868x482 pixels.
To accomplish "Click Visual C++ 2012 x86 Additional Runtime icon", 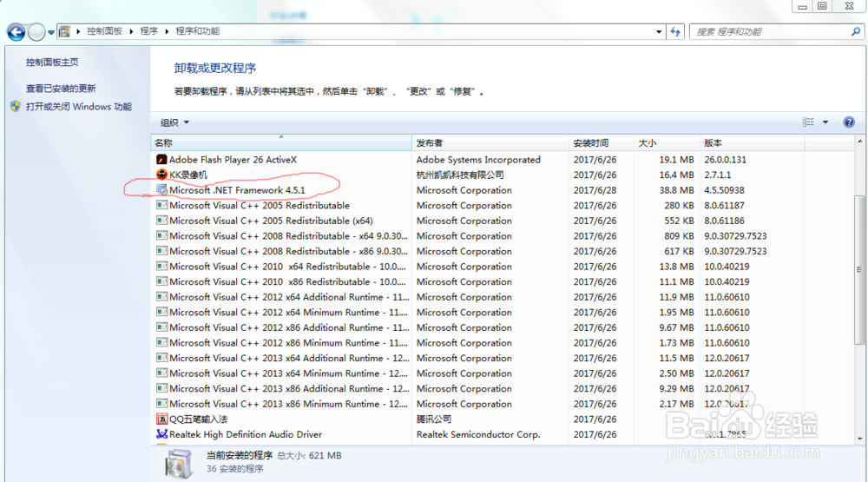I will click(x=161, y=327).
